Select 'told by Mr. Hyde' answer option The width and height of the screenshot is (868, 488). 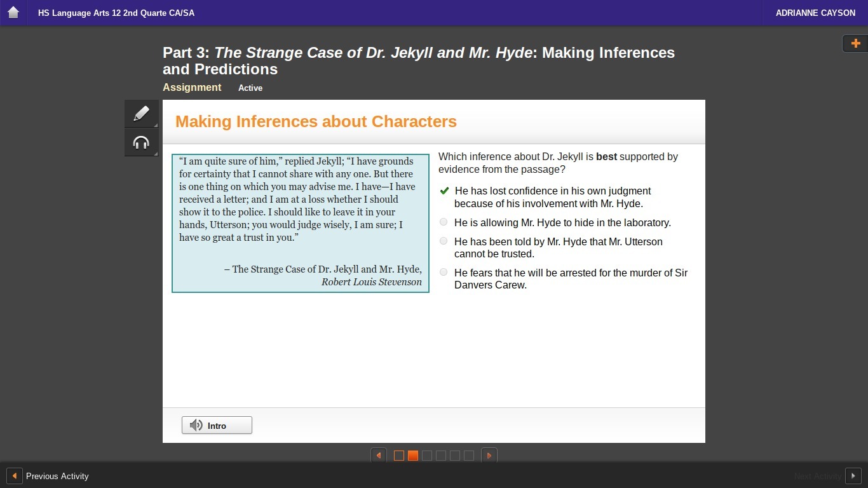(444, 241)
